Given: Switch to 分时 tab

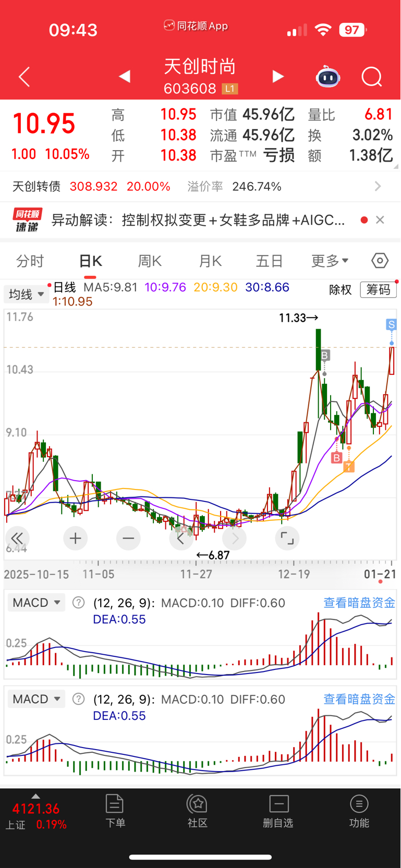Looking at the screenshot, I should click(30, 261).
